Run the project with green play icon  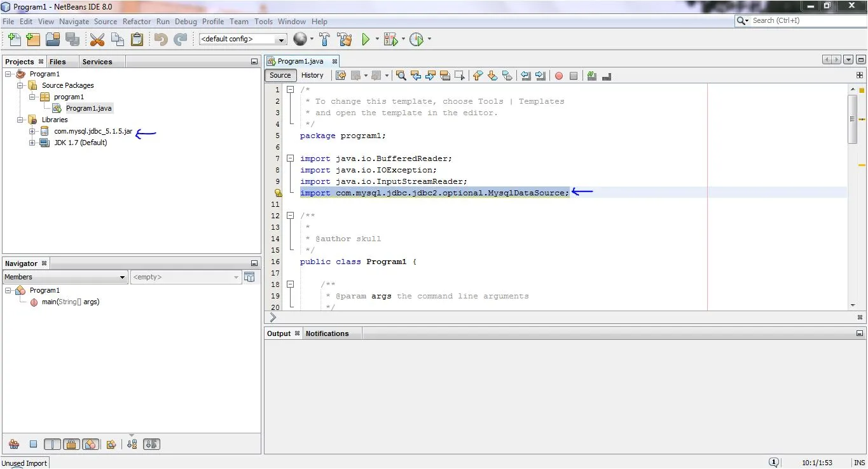click(366, 39)
